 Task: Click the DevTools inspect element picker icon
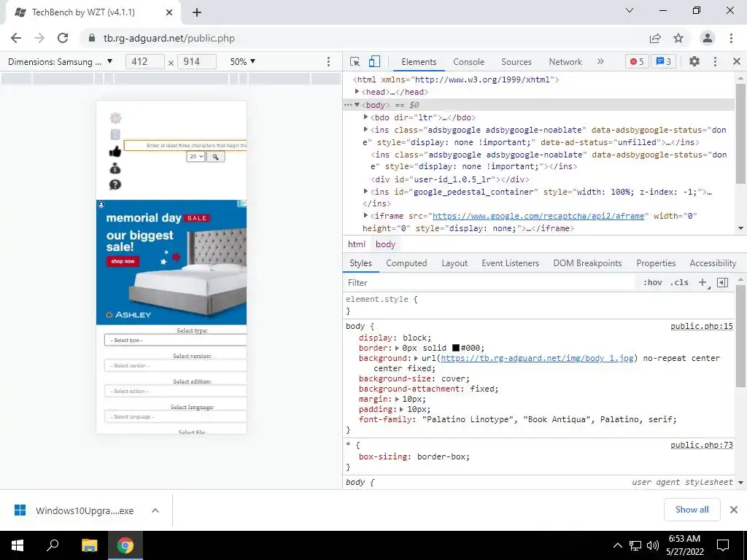click(355, 61)
